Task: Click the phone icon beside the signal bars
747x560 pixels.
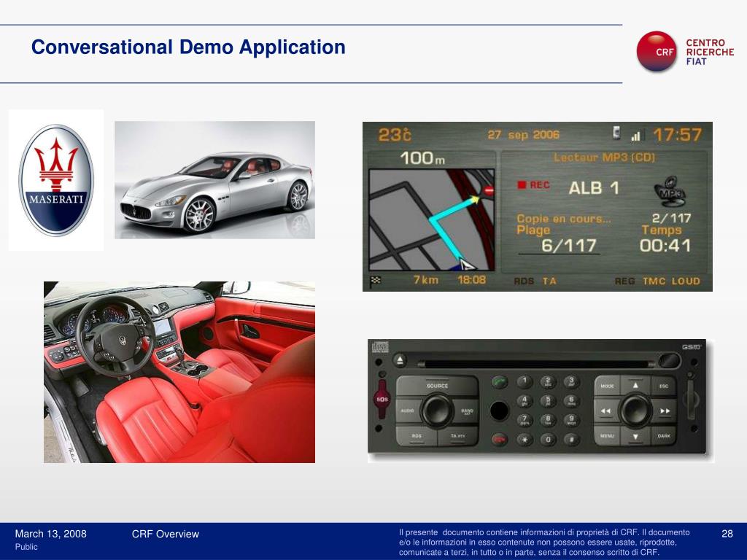Action: [617, 133]
